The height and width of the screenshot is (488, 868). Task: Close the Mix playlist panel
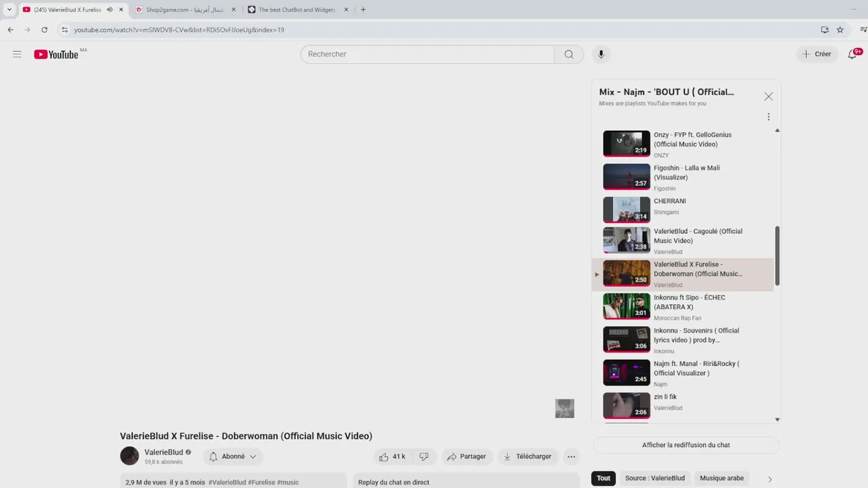[x=768, y=97]
